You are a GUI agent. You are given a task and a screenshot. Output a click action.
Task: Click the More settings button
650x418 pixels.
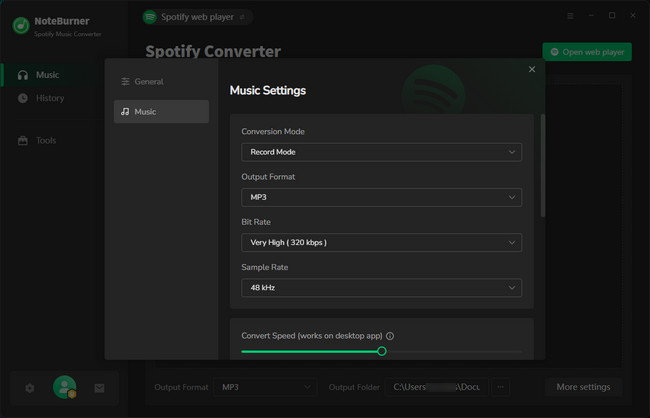click(x=584, y=386)
